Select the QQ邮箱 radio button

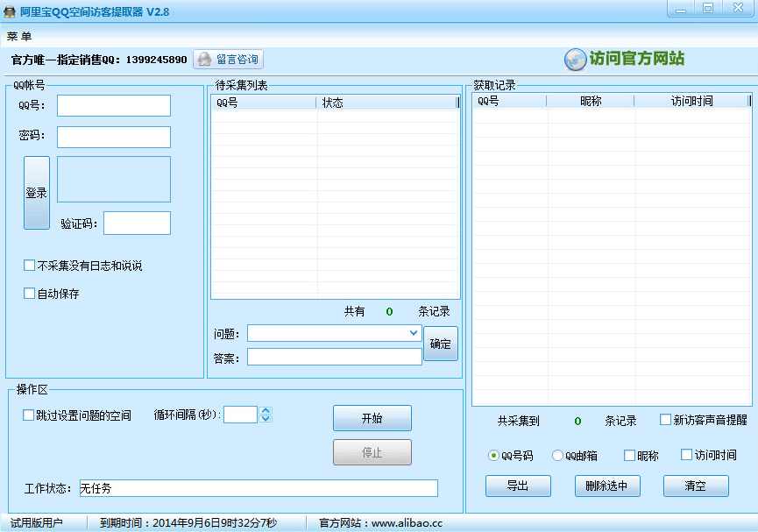click(558, 455)
